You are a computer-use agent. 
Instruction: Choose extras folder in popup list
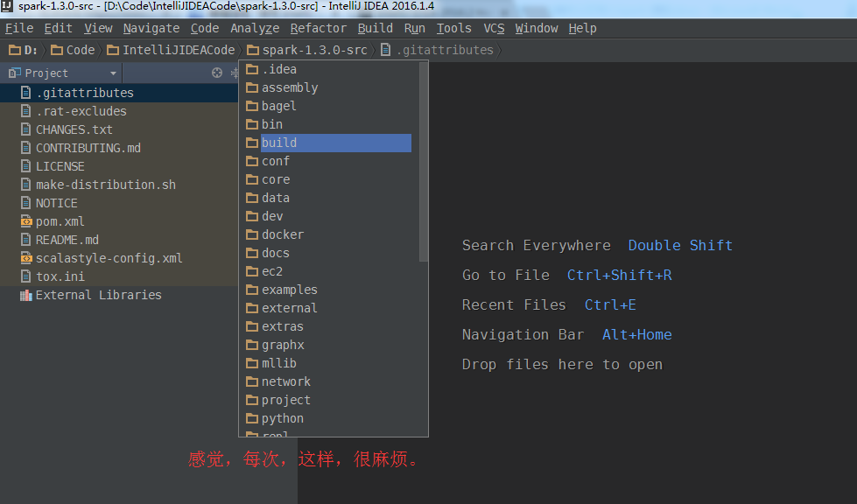pyautogui.click(x=328, y=327)
